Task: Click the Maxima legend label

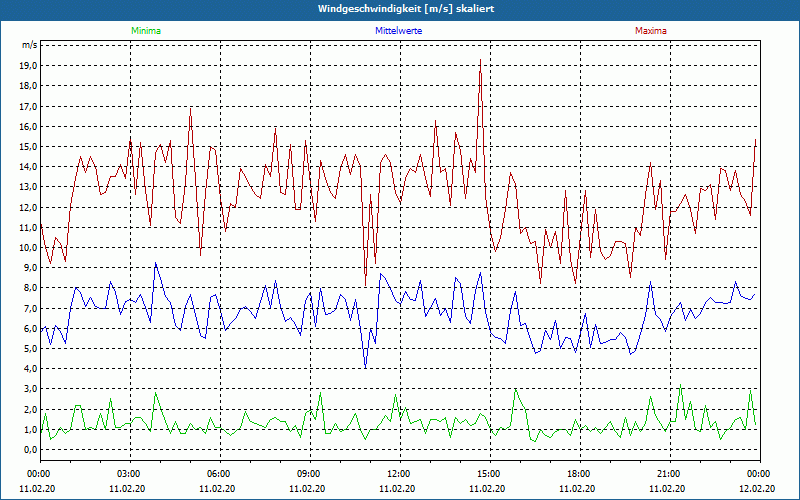Action: click(x=651, y=31)
